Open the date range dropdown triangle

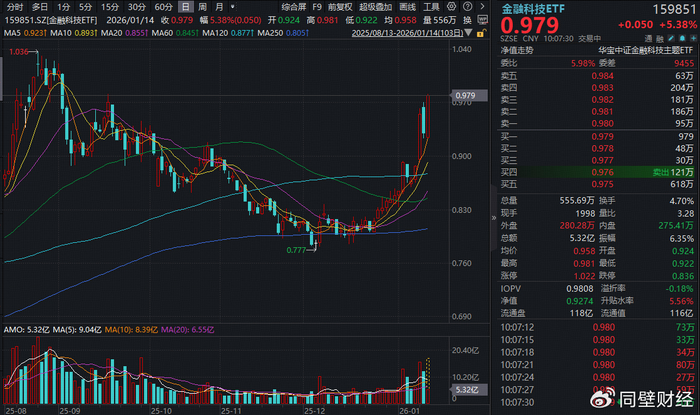[x=468, y=33]
